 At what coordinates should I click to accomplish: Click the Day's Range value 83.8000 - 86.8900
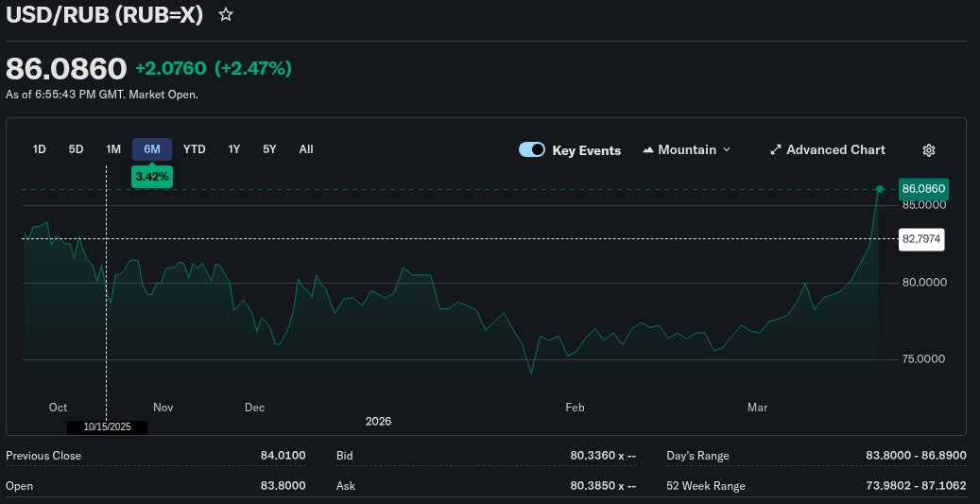tap(917, 456)
